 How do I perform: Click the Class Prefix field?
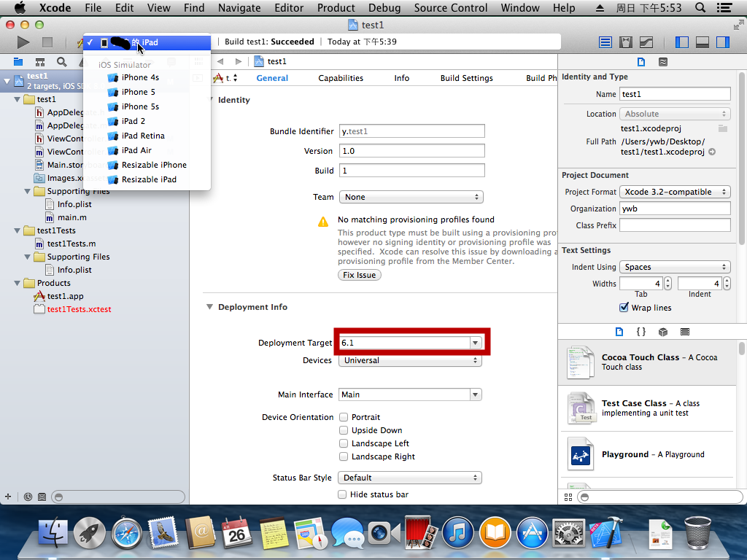click(675, 225)
